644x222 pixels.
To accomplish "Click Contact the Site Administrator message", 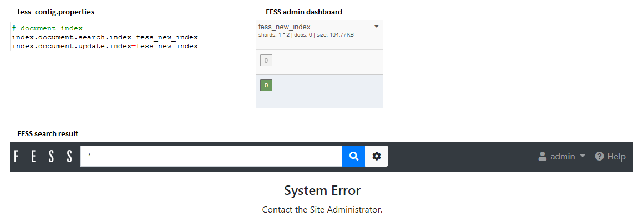I will coord(322,210).
